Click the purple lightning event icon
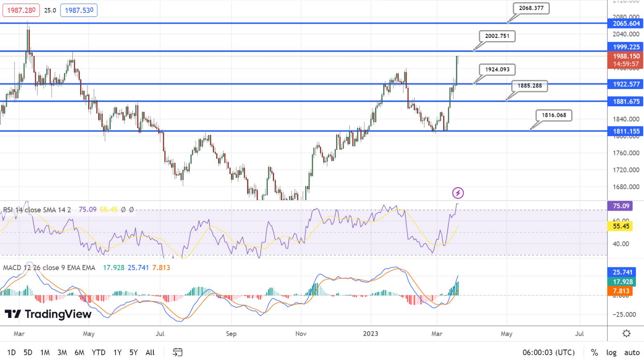The width and height of the screenshot is (644, 360). pos(458,193)
